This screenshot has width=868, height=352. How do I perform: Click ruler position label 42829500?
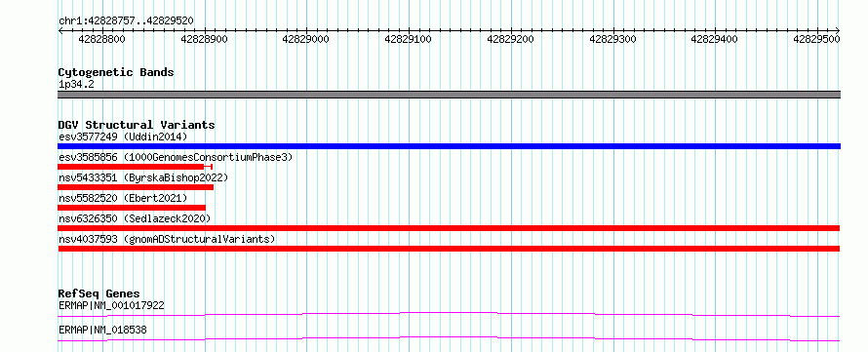(816, 39)
